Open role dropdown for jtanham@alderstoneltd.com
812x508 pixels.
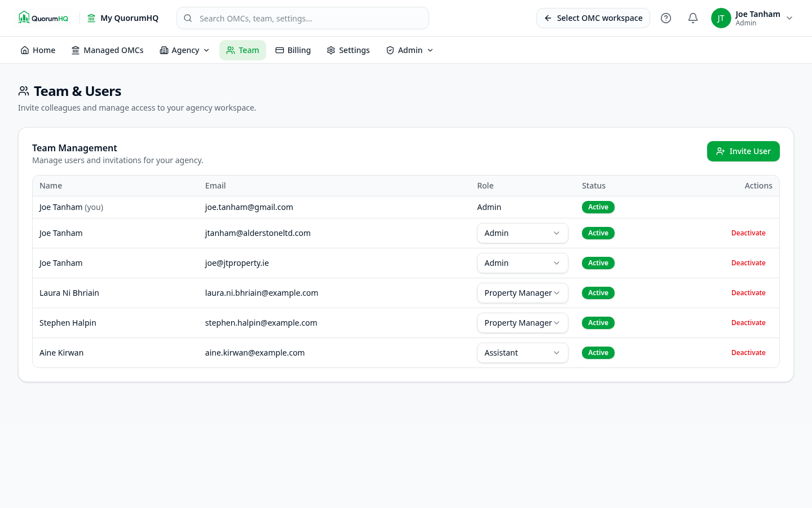pos(522,233)
